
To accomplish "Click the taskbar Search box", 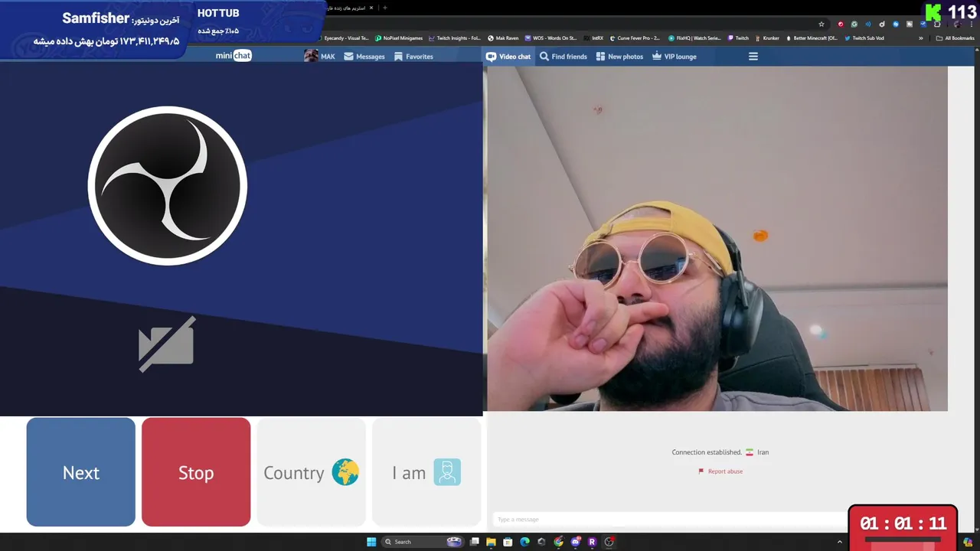I will pos(423,542).
